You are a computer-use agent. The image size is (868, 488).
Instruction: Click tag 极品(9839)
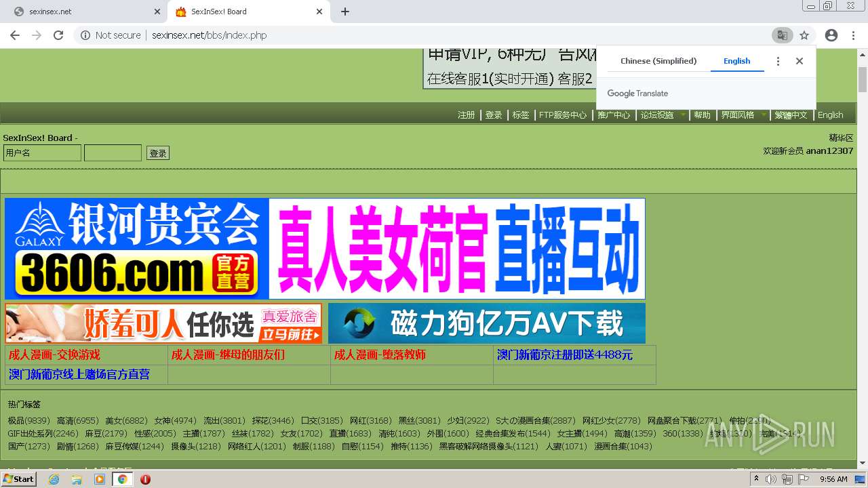(28, 421)
